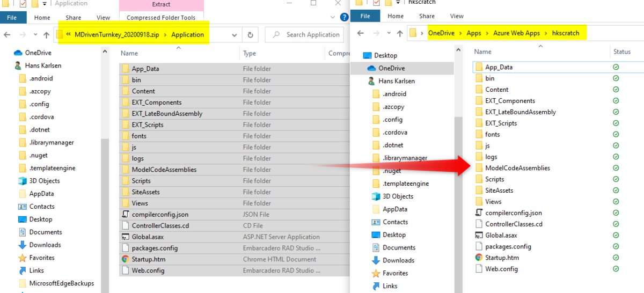Screen dimensions: 644x293
Task: Click the Help question mark icon
Action: pyautogui.click(x=345, y=17)
